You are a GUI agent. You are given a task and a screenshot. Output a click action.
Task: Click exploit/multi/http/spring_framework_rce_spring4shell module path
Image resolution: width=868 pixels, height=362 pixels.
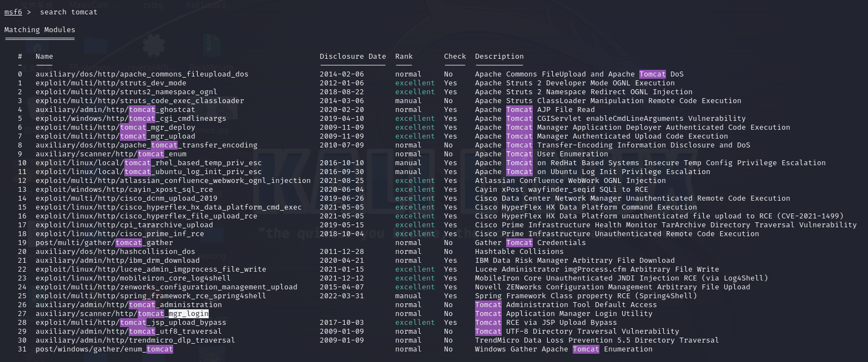coord(150,296)
